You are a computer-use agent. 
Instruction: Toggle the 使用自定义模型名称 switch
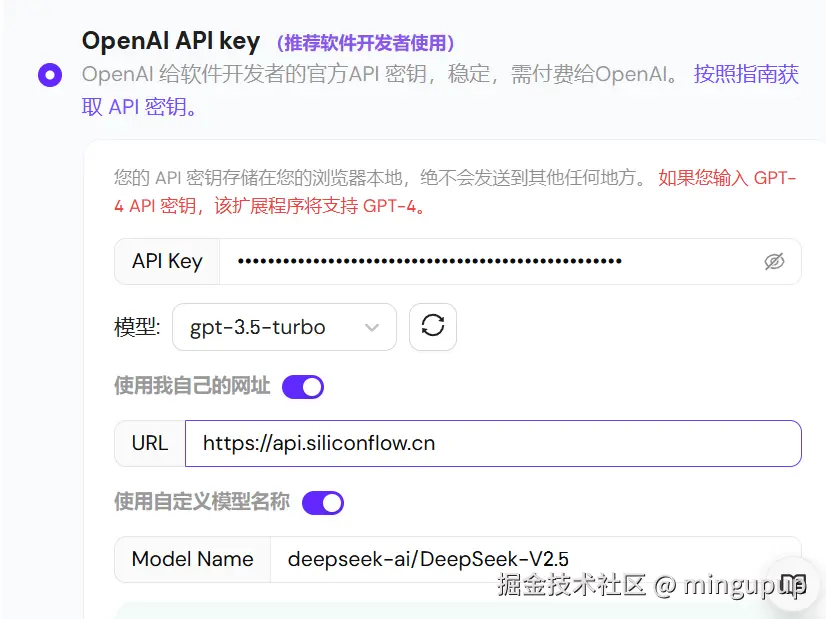pos(323,503)
